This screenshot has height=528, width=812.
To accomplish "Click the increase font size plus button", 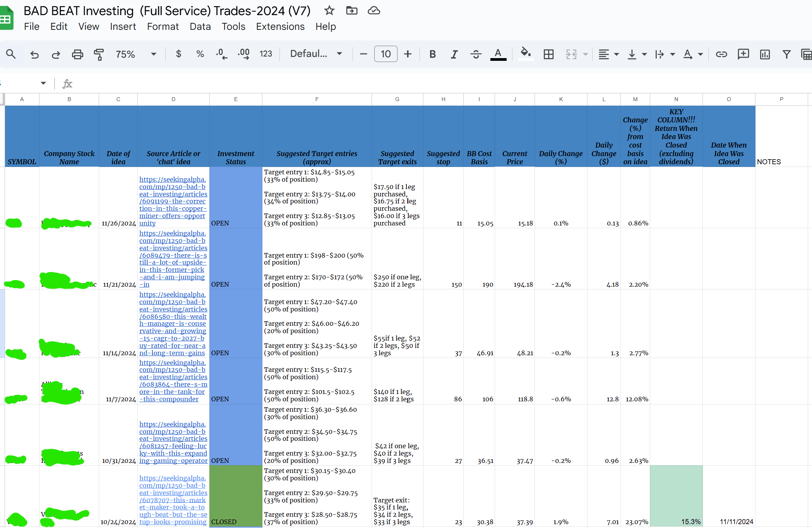I will [x=408, y=54].
